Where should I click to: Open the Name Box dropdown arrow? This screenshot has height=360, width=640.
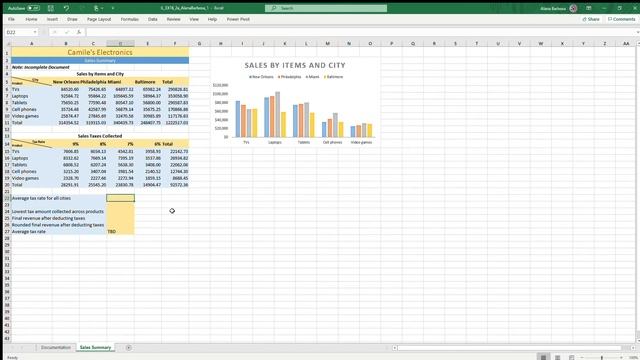click(35, 32)
